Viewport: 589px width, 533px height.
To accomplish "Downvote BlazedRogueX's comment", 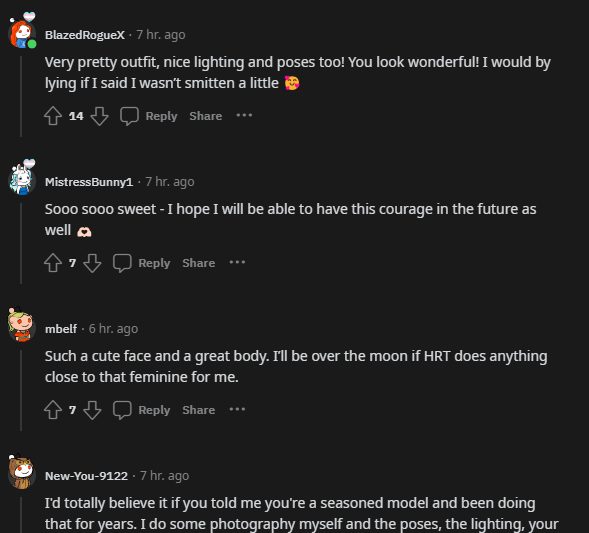I will tap(100, 116).
